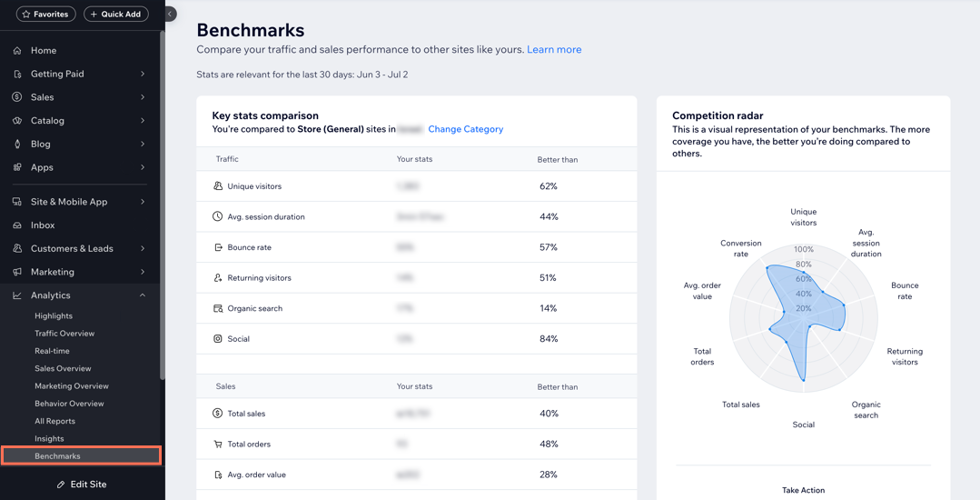Open the Learn more link
980x500 pixels.
tap(554, 49)
